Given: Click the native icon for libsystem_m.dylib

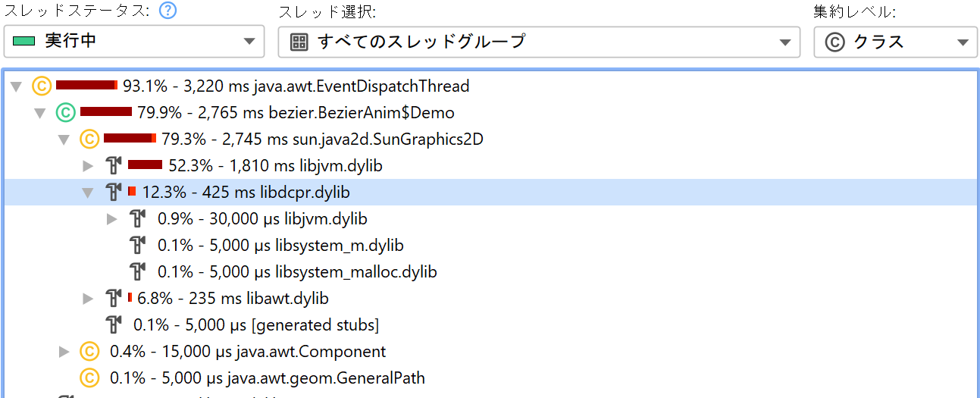Looking at the screenshot, I should (137, 246).
